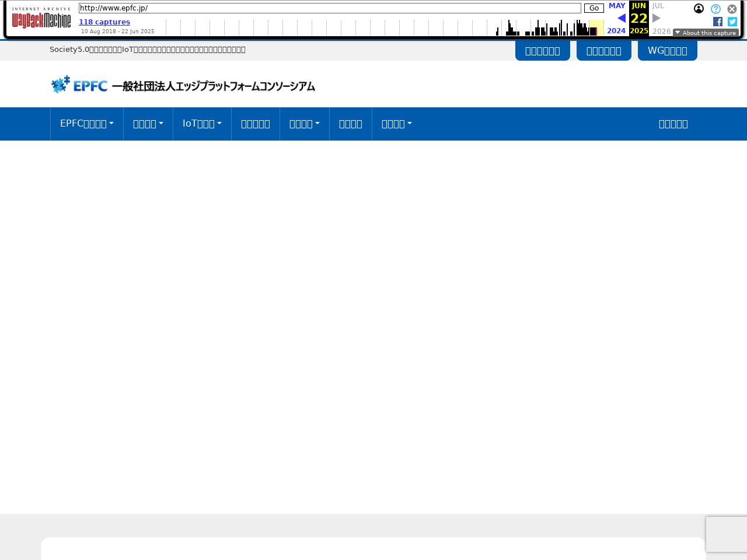
Task: Expand the IoT dropdown menu
Action: [x=202, y=124]
